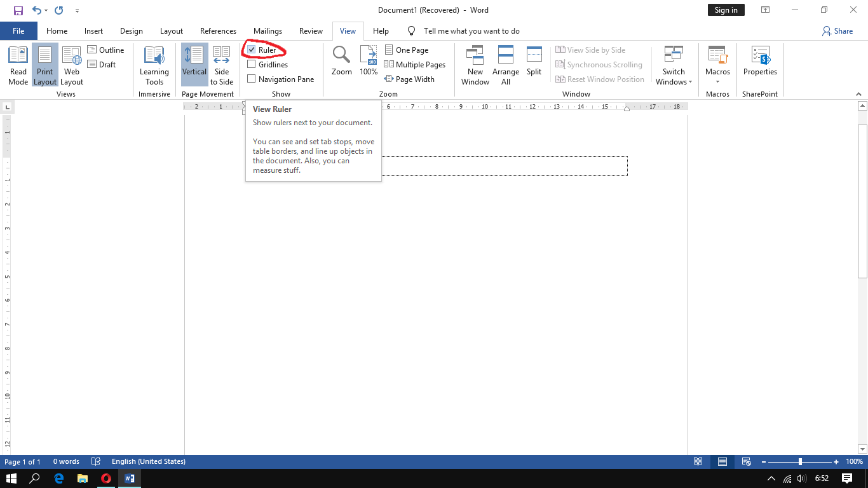
Task: Open the Design tab
Action: pos(132,31)
